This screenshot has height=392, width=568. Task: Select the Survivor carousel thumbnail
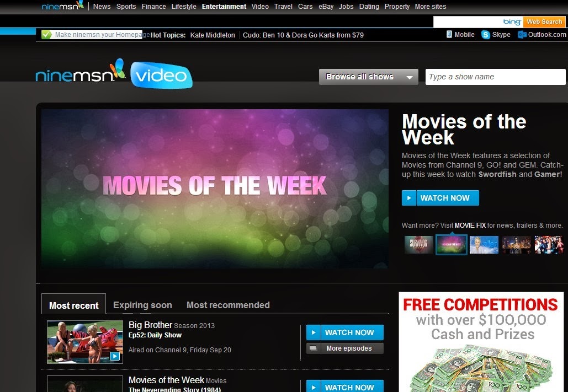pyautogui.click(x=418, y=245)
